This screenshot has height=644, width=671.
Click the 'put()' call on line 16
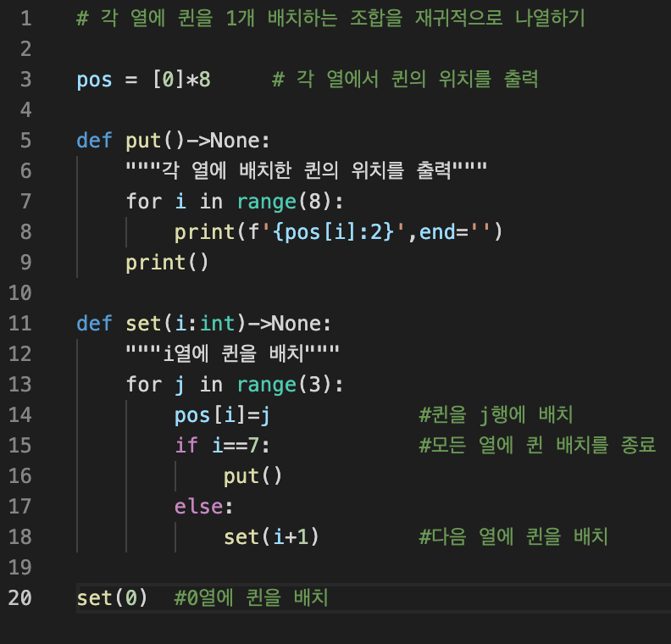coord(252,476)
